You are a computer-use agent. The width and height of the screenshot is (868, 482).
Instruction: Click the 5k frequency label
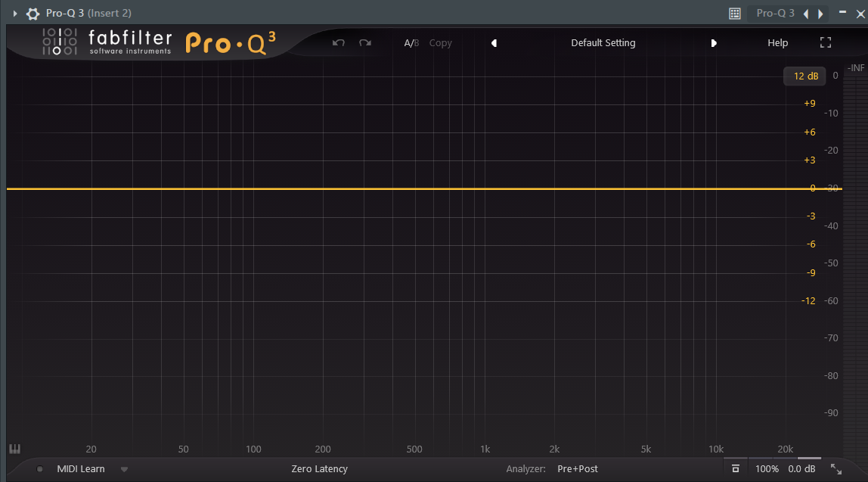[646, 449]
